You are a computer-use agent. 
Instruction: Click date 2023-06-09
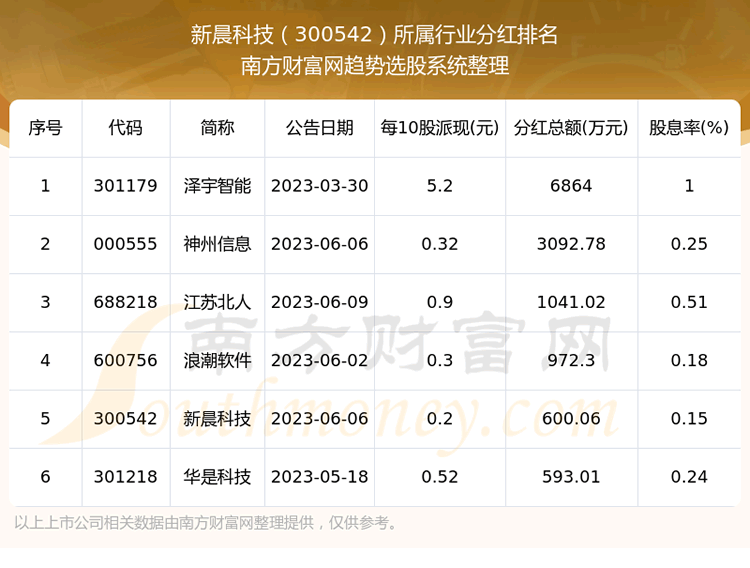[320, 302]
